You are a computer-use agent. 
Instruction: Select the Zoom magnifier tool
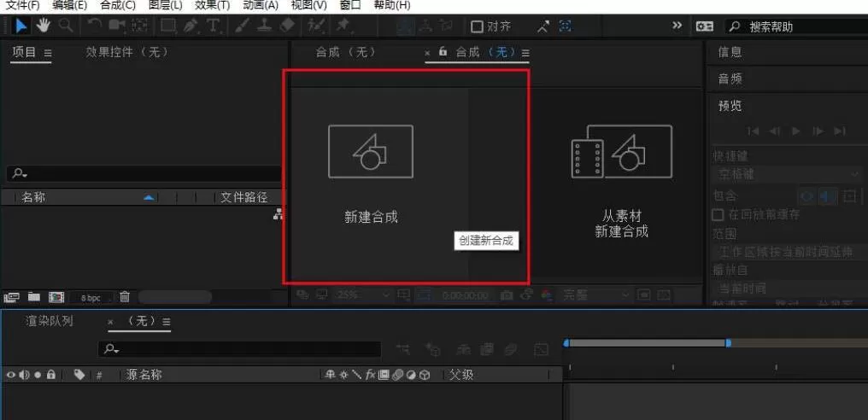(x=66, y=26)
